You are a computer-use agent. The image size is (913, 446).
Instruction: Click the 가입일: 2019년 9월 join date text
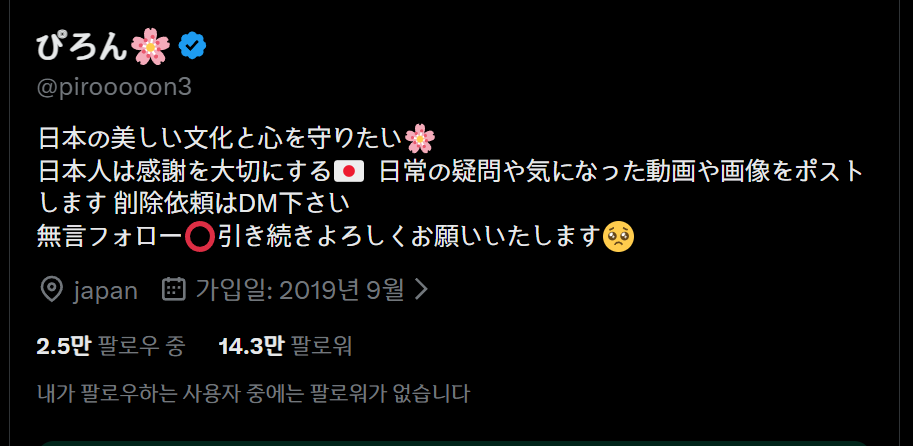299,289
